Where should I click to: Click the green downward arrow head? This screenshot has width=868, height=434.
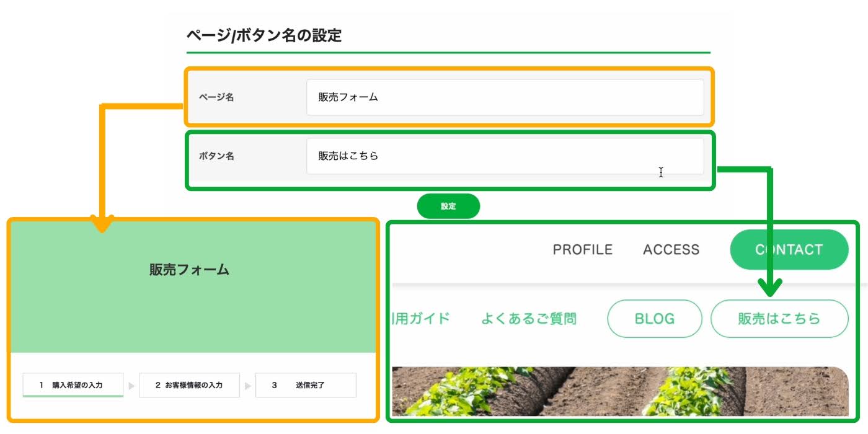[770, 286]
